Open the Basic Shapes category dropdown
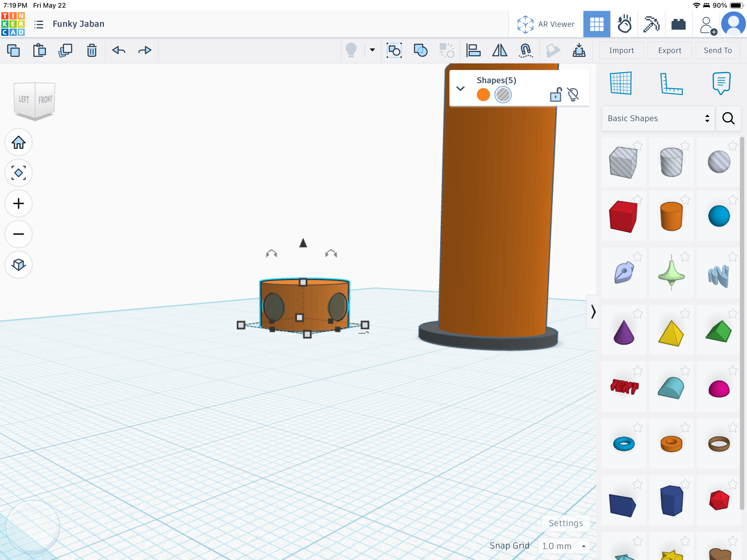 click(x=658, y=118)
